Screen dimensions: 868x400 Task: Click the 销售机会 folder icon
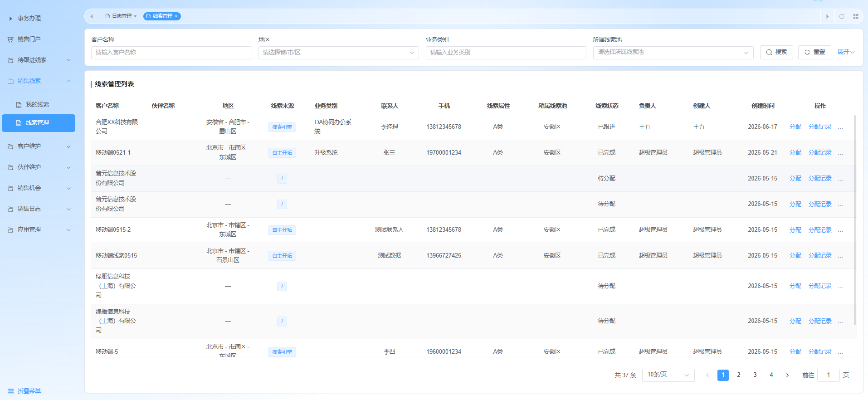[x=10, y=188]
